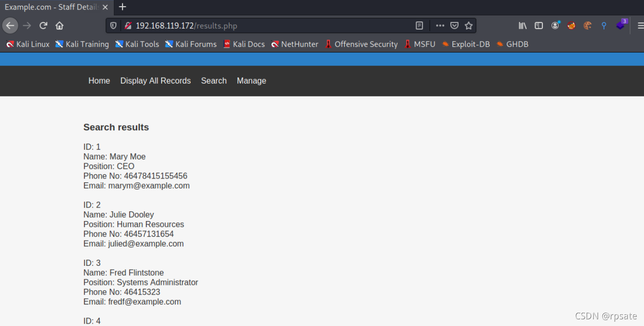Open the Firefox account icon
Viewport: 644px width, 326px height.
pyautogui.click(x=555, y=26)
